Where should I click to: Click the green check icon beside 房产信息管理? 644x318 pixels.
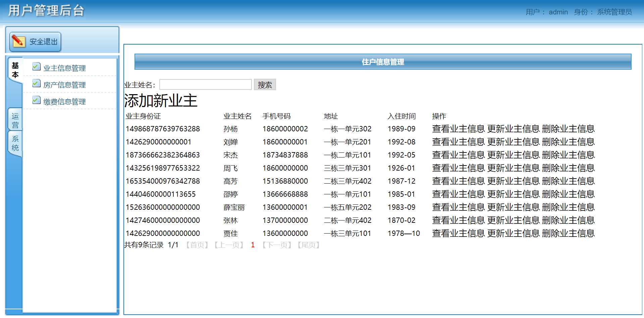[x=36, y=83]
